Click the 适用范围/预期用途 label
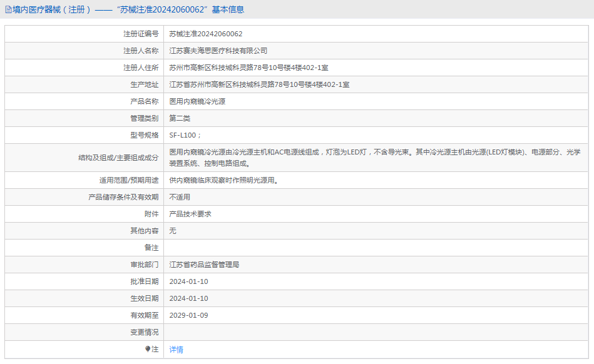 pyautogui.click(x=129, y=181)
